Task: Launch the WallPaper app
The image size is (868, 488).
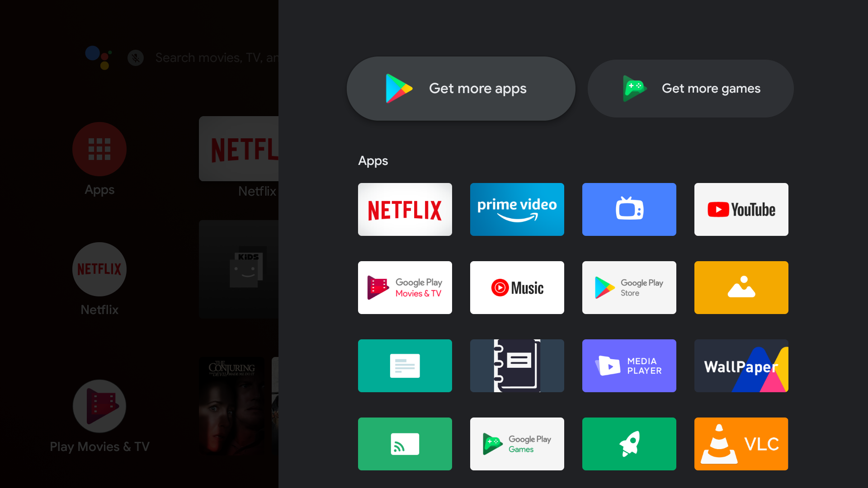Action: [741, 366]
